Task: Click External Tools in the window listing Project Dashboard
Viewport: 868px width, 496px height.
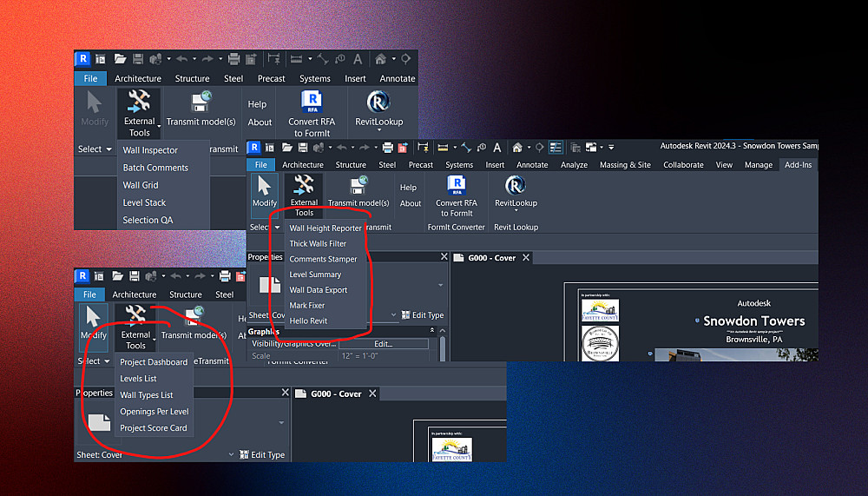Action: (135, 327)
